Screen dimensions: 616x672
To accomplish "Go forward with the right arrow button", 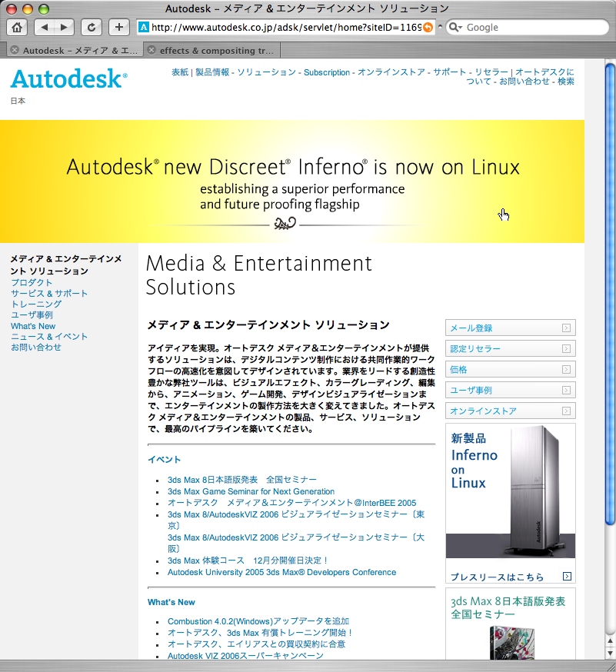I will [65, 28].
